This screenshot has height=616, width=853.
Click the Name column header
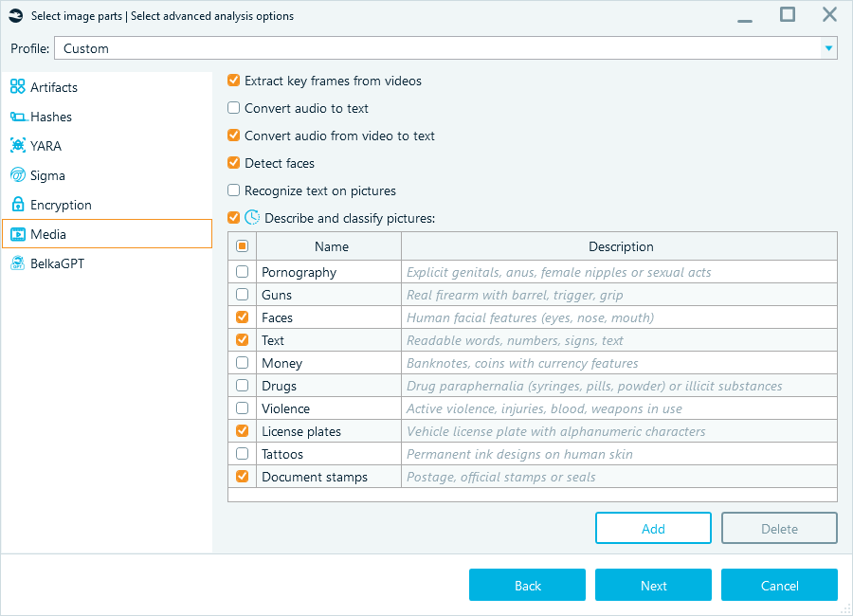tap(331, 246)
